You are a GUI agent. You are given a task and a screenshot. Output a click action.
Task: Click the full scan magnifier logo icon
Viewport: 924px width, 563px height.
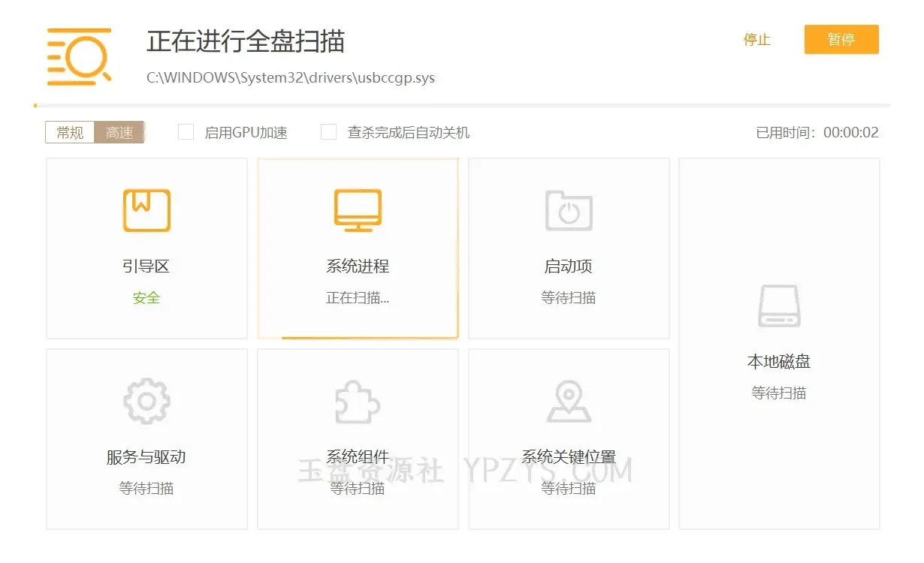pos(79,56)
